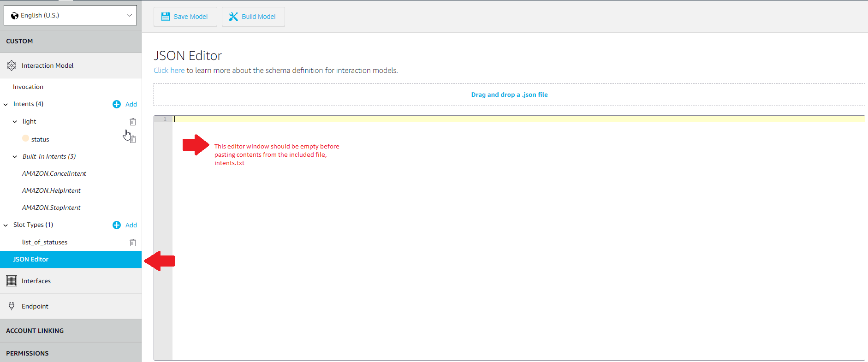The height and width of the screenshot is (362, 868).
Task: Select AMAZON.CancelIntent
Action: 54,173
